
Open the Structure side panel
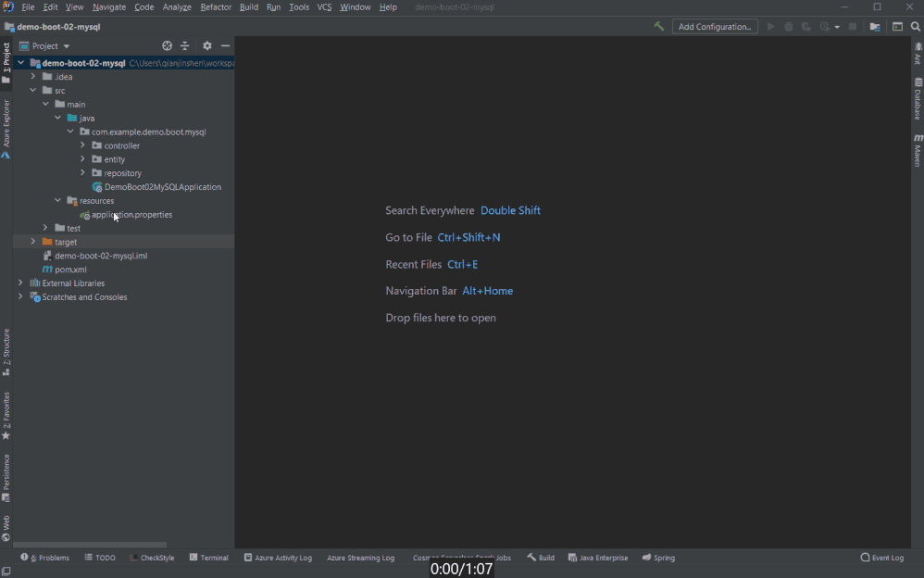point(6,351)
